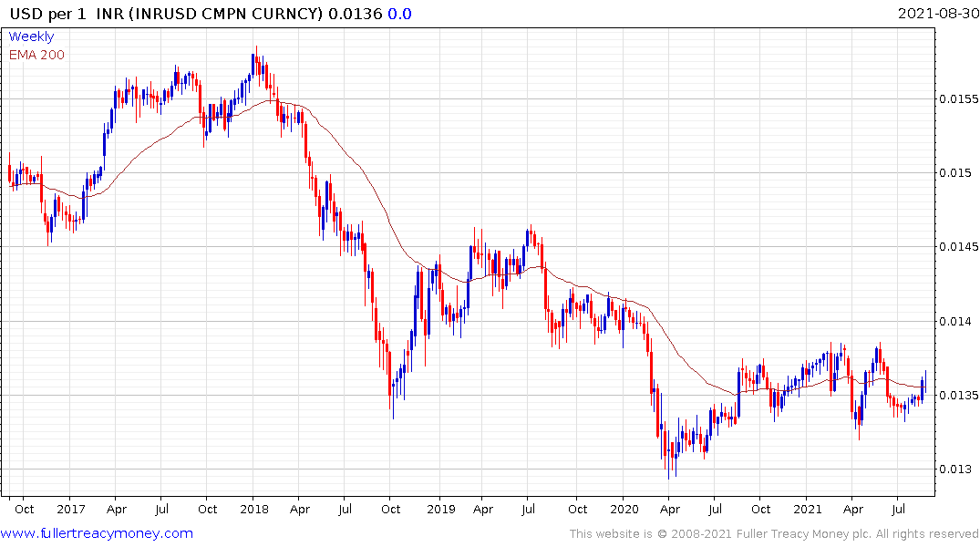Click the 0.013 price axis label
Image resolution: width=980 pixels, height=547 pixels.
click(955, 470)
